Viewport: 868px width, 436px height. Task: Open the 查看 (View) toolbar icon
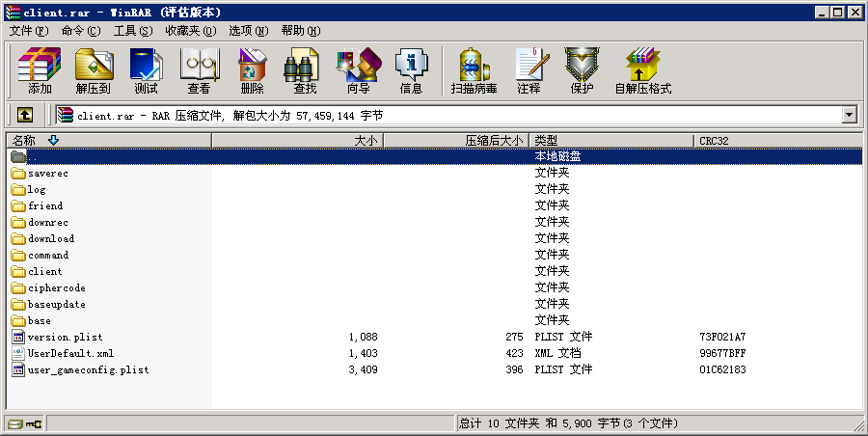[x=199, y=70]
